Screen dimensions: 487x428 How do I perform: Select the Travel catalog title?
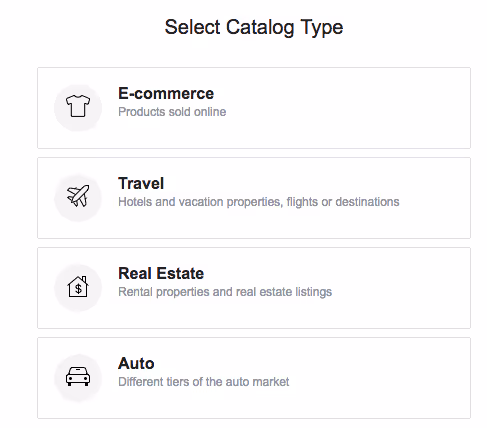click(141, 183)
